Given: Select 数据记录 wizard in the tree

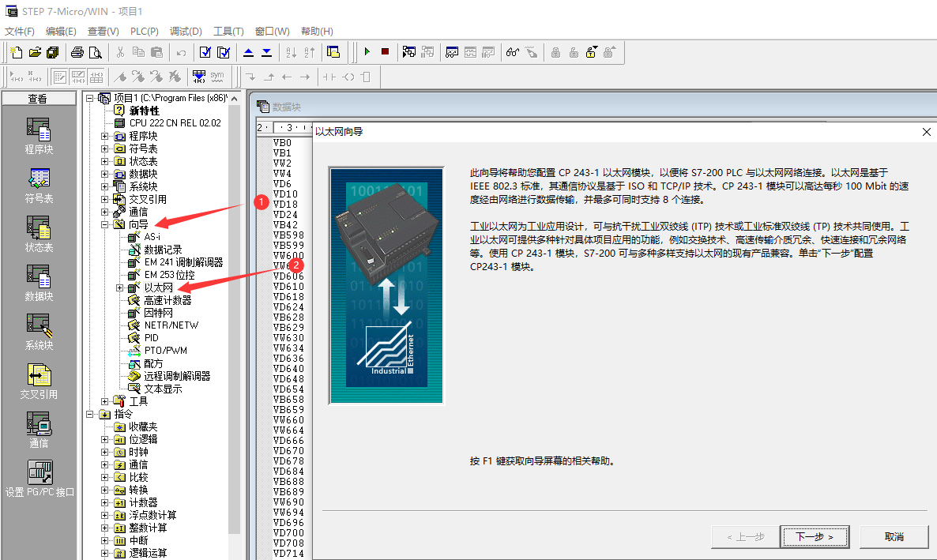Looking at the screenshot, I should [x=163, y=250].
